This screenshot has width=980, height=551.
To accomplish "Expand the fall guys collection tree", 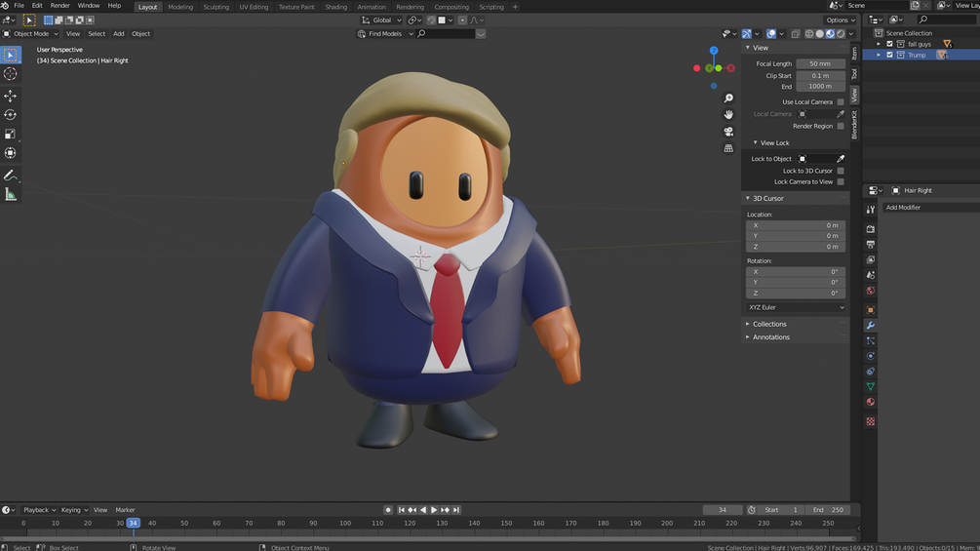I will tap(879, 44).
